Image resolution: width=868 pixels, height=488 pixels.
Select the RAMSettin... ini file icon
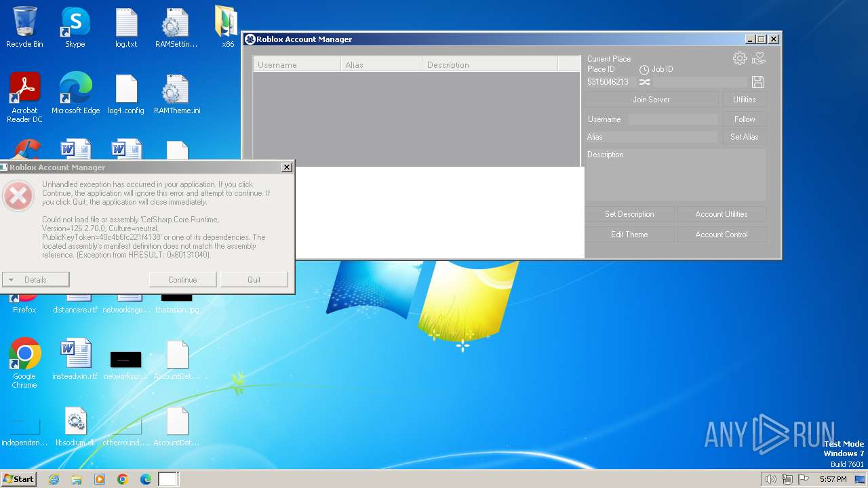tap(176, 28)
